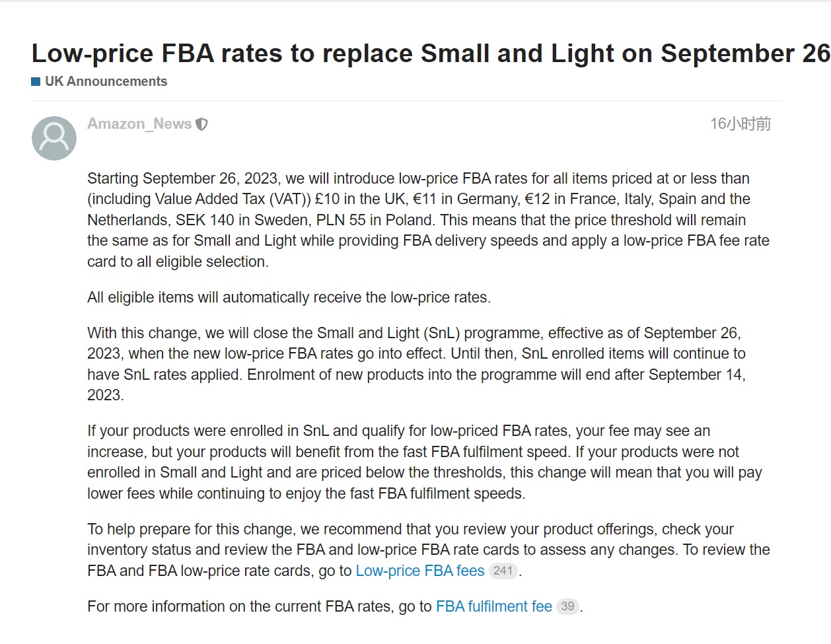Click the 39 click-count badge
Viewport: 831px width, 644px height.
pos(567,606)
